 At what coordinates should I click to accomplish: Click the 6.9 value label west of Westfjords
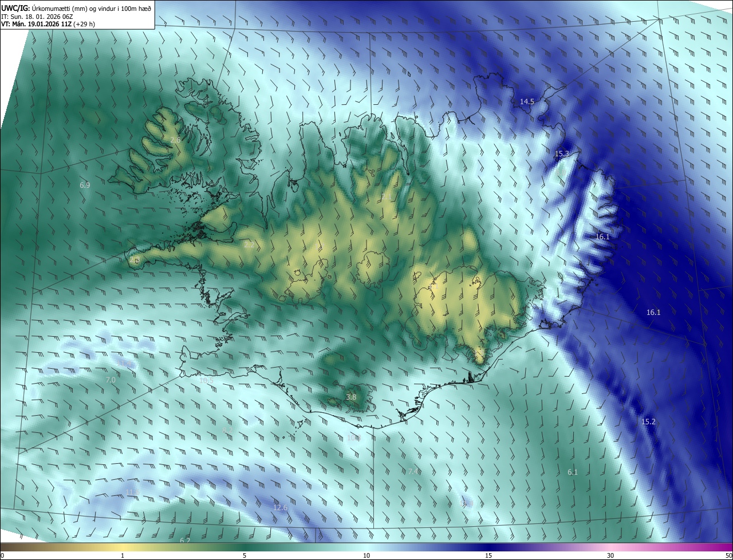[x=85, y=185]
